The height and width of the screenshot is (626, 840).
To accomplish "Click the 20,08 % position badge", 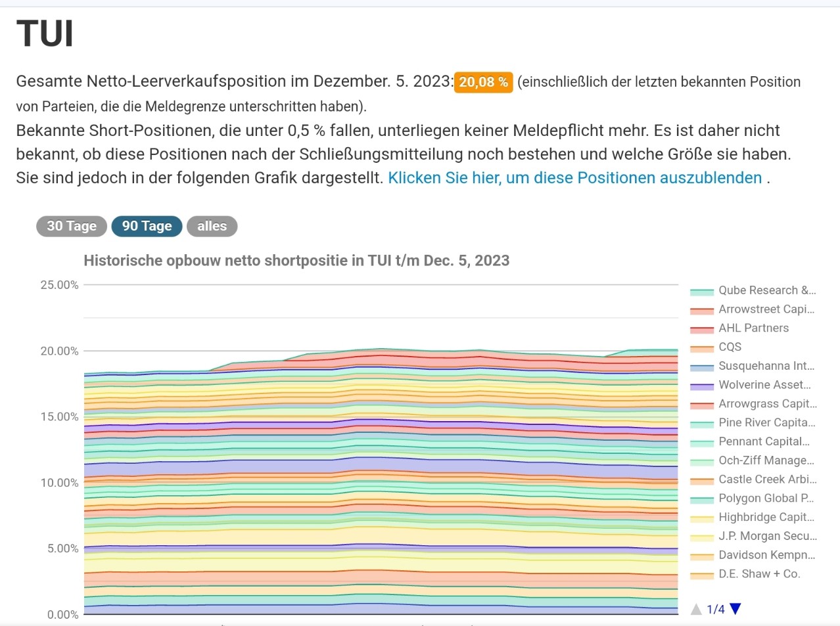I will coord(483,82).
